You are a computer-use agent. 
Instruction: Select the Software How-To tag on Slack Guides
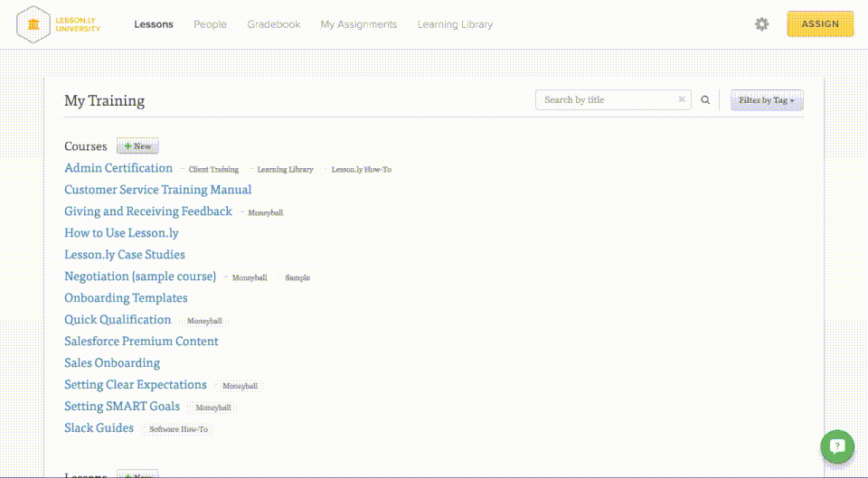point(178,429)
